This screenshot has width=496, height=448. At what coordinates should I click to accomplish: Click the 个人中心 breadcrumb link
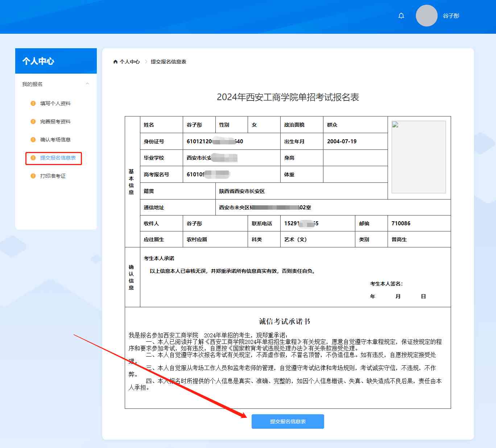tap(130, 62)
